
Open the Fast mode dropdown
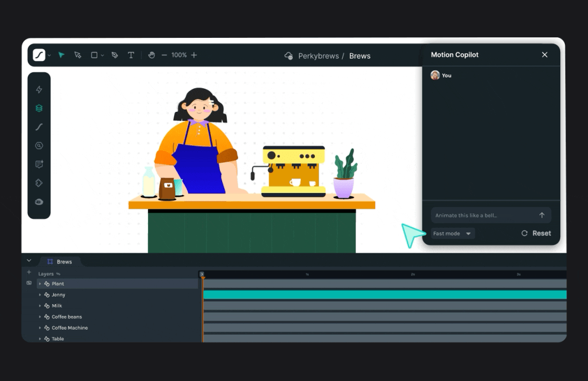point(452,233)
